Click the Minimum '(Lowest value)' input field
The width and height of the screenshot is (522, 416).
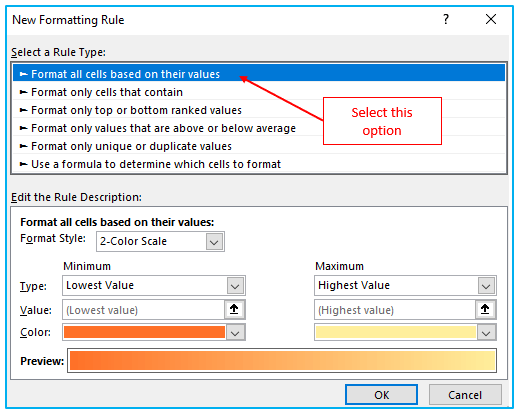tap(143, 310)
